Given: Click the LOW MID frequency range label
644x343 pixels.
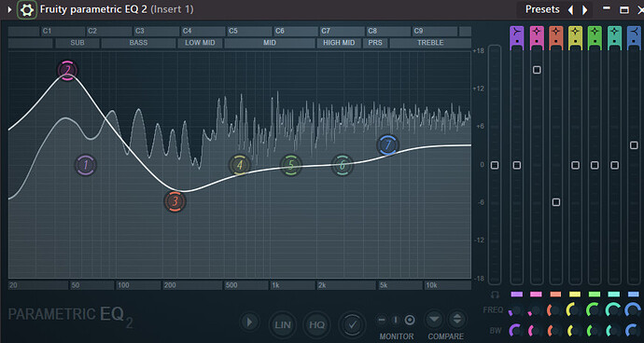Looking at the screenshot, I should click(x=200, y=43).
